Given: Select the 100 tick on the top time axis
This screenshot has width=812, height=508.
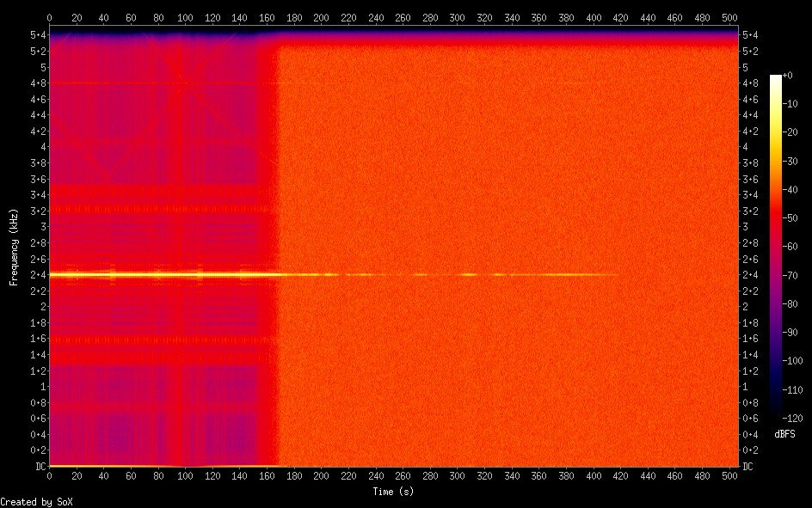Looking at the screenshot, I should coord(185,16).
